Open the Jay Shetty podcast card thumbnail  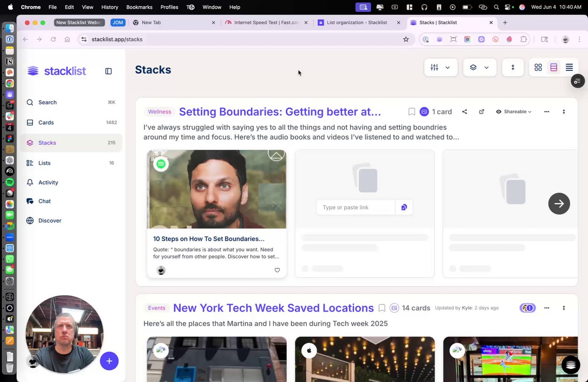tap(216, 189)
